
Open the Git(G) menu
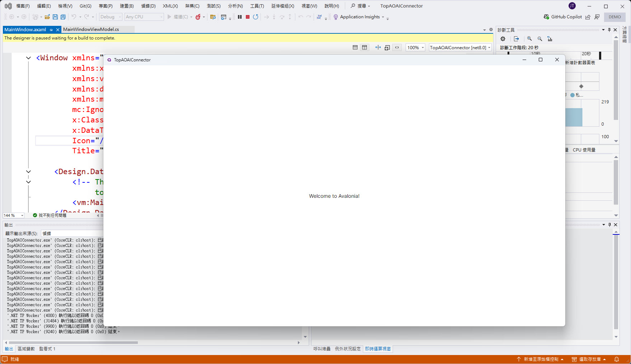pos(85,6)
